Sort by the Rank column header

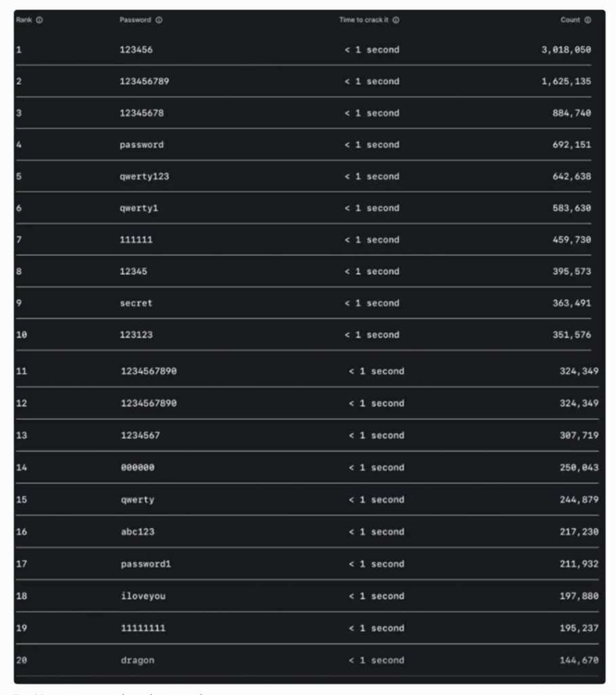(x=24, y=20)
